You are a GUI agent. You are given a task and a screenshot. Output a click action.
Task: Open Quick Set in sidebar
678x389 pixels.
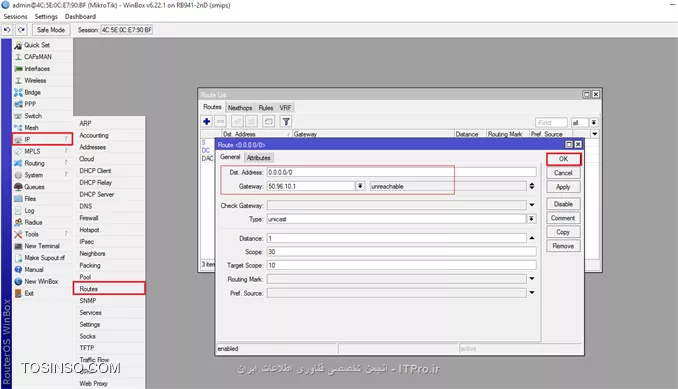tap(42, 45)
